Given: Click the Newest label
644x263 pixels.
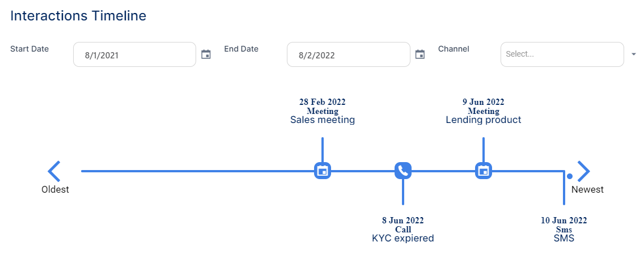Looking at the screenshot, I should (587, 190).
